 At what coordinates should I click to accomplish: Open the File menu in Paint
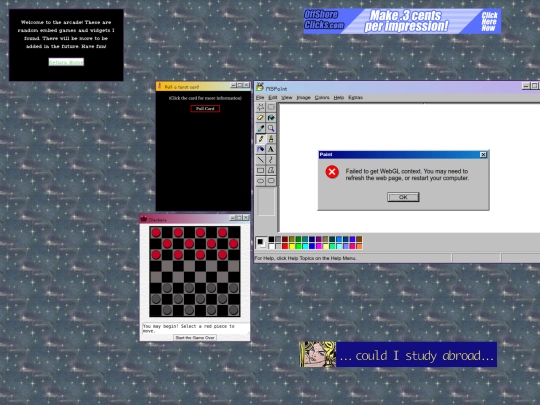pos(260,97)
